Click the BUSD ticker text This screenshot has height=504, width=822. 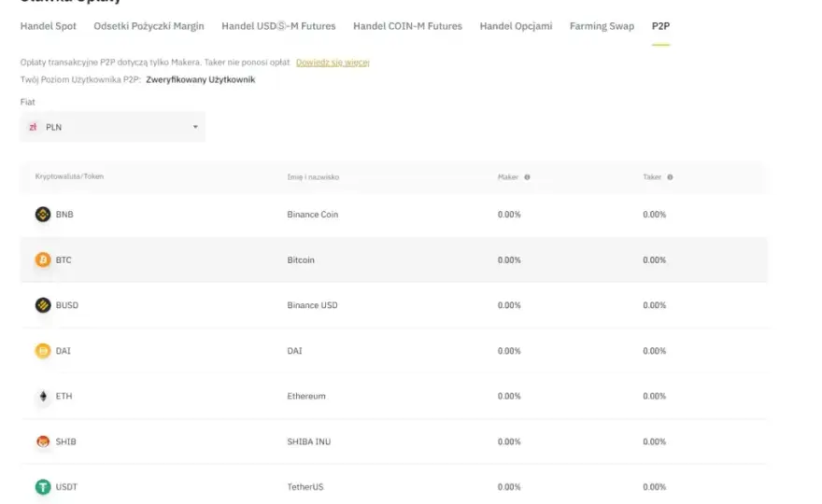click(x=67, y=305)
